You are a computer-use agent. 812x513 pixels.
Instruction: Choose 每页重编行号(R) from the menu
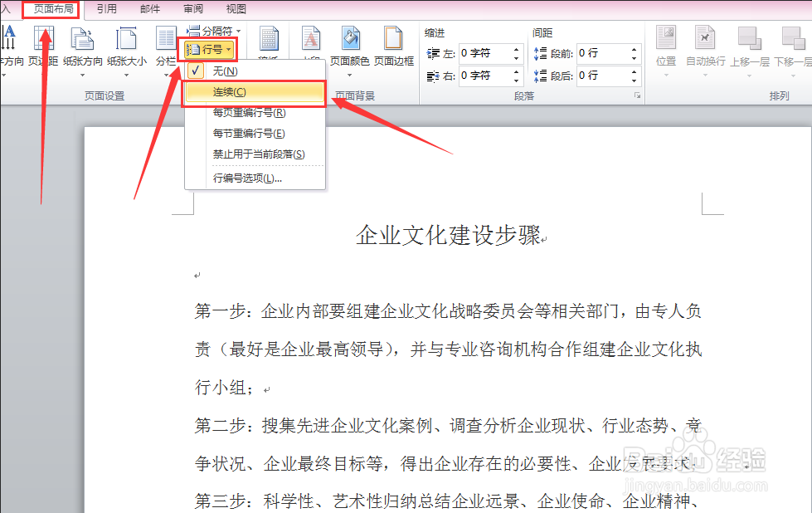point(255,112)
